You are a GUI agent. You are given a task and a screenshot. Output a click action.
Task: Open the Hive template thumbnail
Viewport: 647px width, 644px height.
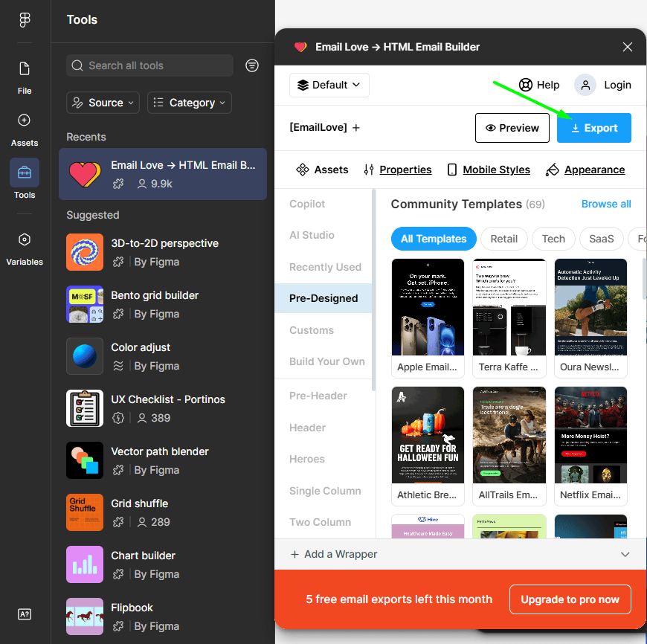(428, 527)
